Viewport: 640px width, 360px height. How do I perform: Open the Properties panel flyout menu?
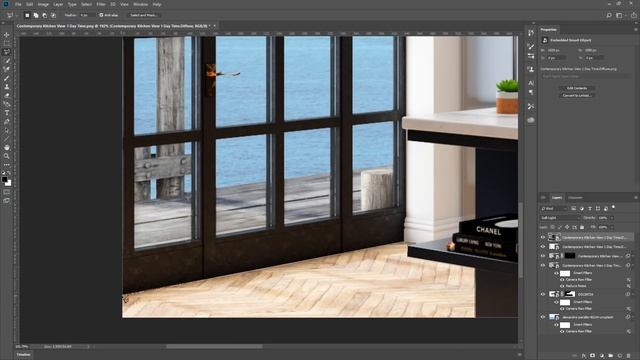(x=636, y=29)
